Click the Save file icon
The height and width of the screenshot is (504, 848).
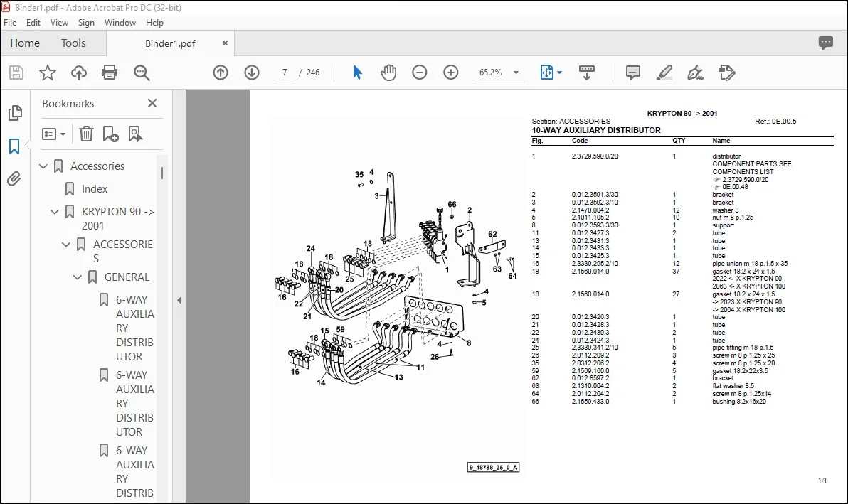[x=16, y=73]
